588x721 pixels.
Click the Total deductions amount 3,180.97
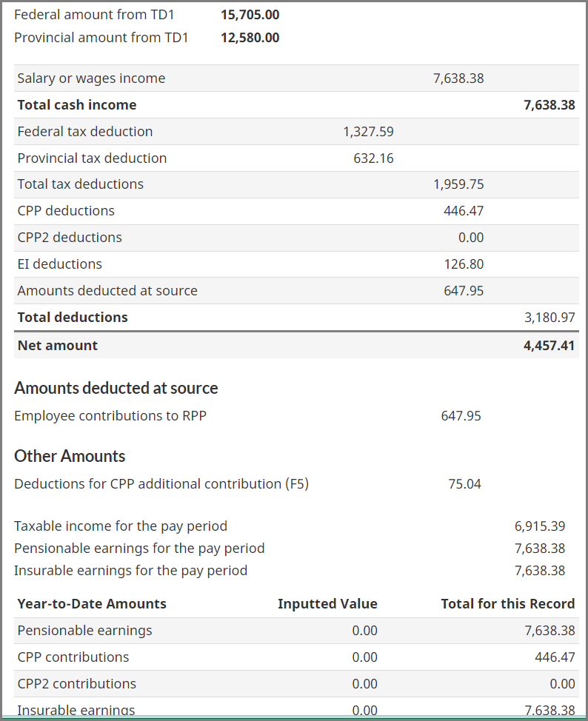(549, 318)
